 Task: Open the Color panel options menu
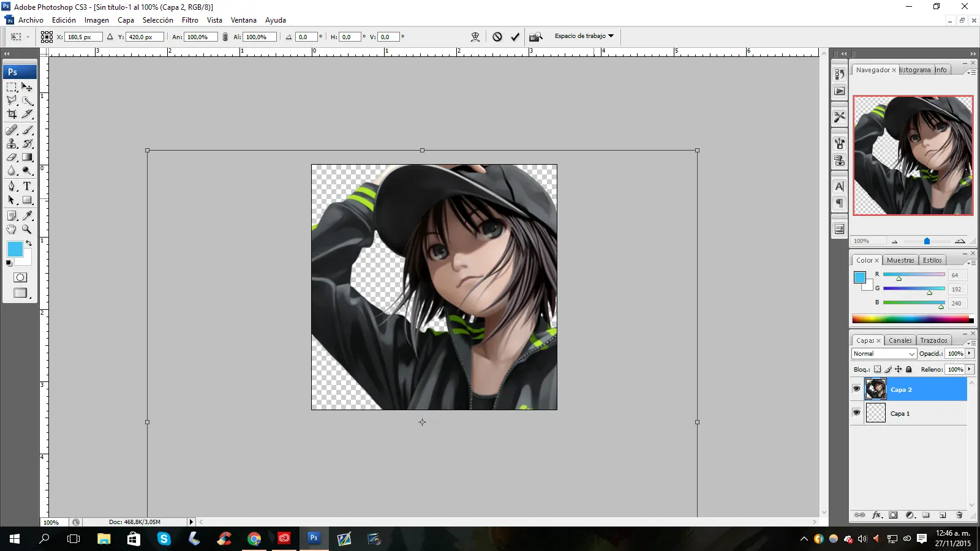971,262
